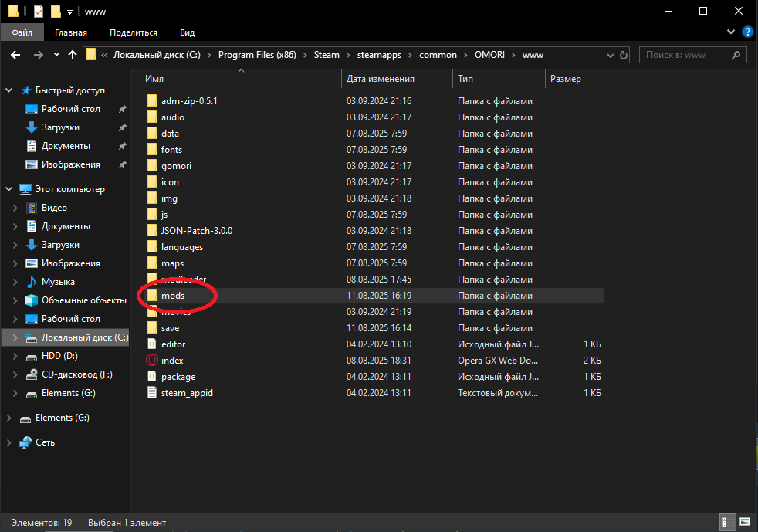Select the mods folder
This screenshot has width=758, height=532.
[173, 296]
